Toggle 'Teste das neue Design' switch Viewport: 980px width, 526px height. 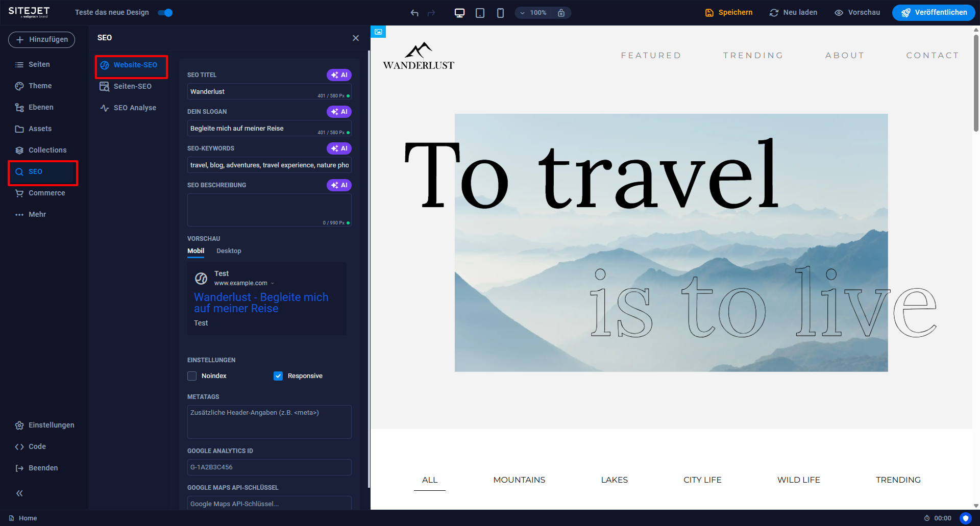pyautogui.click(x=165, y=13)
